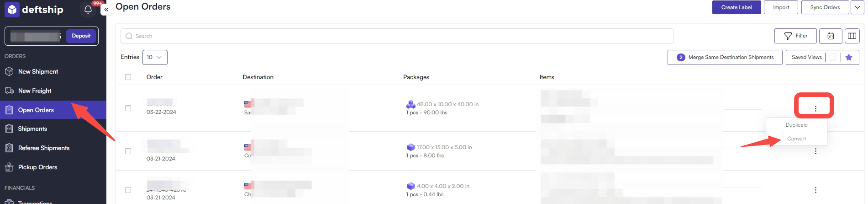Open the column layout icon
Screen dimensions: 868x204
(x=852, y=36)
